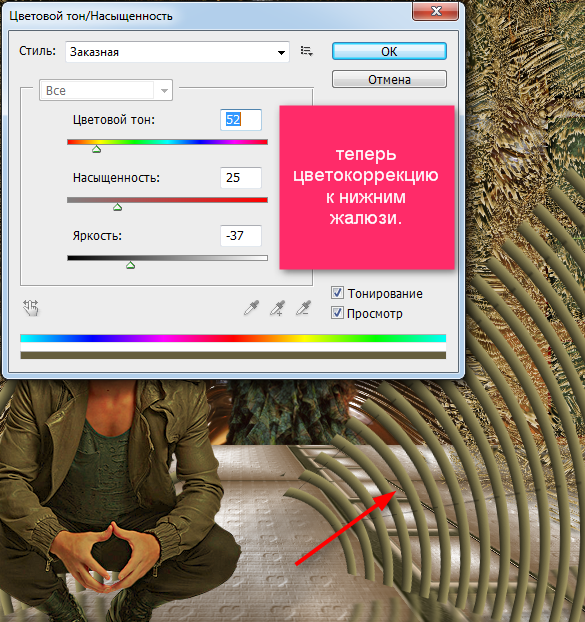
Task: Disable the Просмотр preview checkbox
Action: (337, 313)
